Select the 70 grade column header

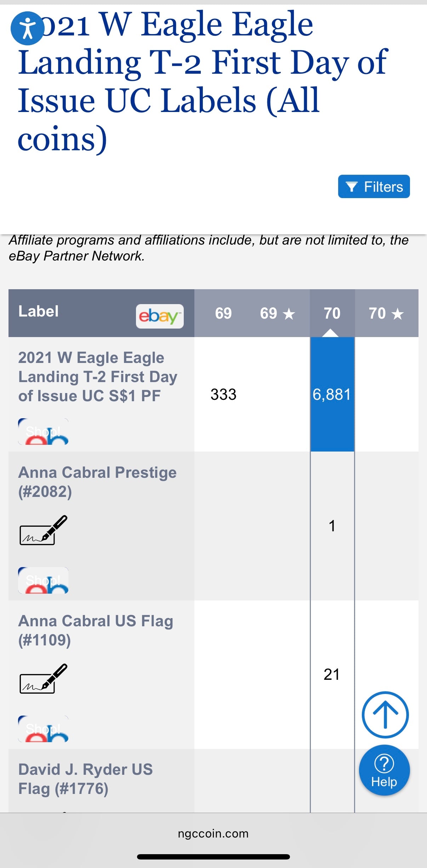[332, 313]
